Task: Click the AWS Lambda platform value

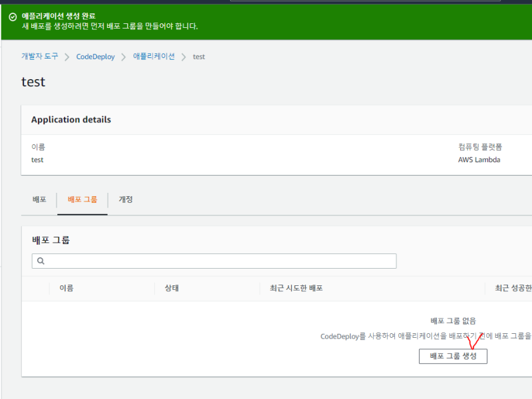Action: coord(479,160)
